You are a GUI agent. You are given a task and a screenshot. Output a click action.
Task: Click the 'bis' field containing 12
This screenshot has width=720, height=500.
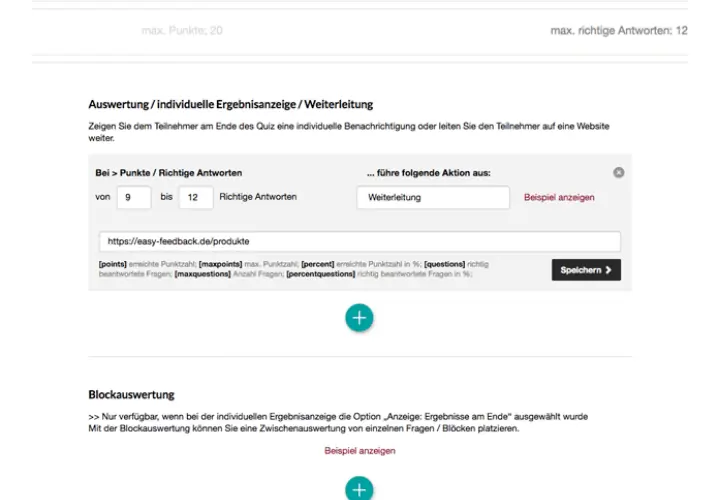195,197
